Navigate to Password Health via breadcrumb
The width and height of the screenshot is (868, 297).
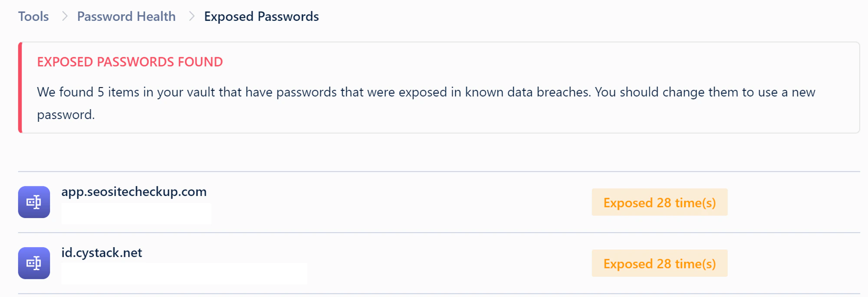pos(126,16)
